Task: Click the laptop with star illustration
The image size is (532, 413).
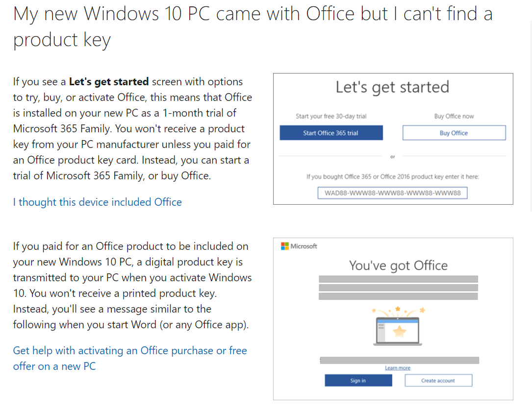Action: [x=398, y=331]
